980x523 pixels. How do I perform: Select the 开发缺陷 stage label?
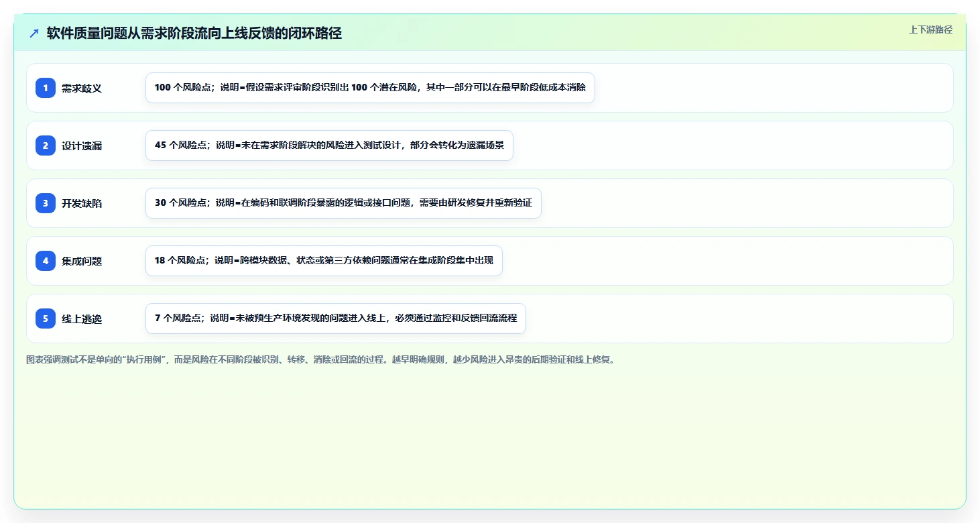(x=82, y=203)
